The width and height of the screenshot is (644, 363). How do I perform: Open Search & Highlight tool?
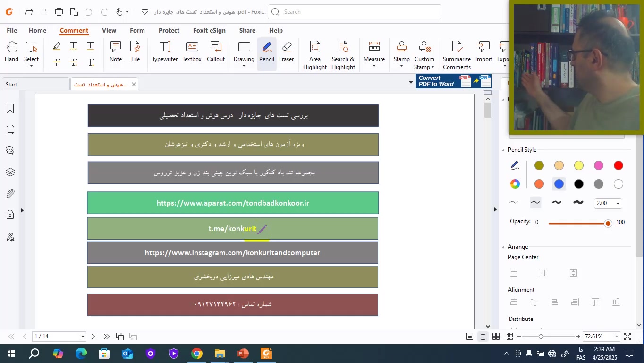(x=343, y=55)
